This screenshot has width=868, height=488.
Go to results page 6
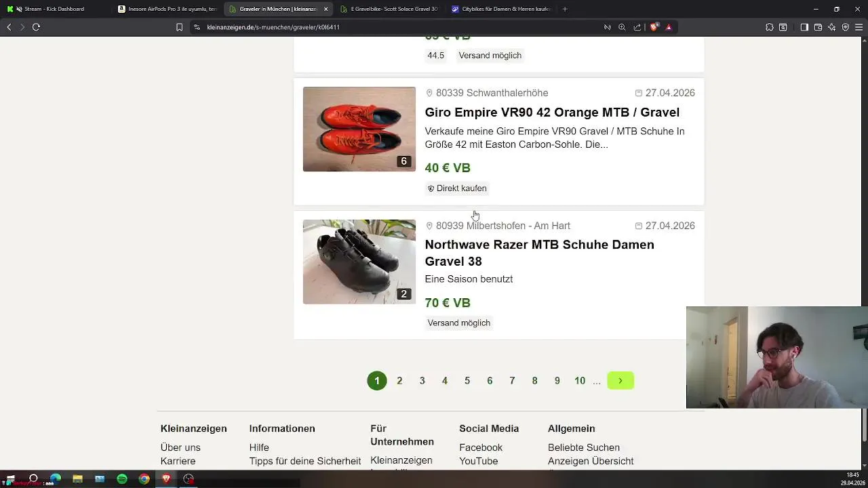[x=490, y=381]
